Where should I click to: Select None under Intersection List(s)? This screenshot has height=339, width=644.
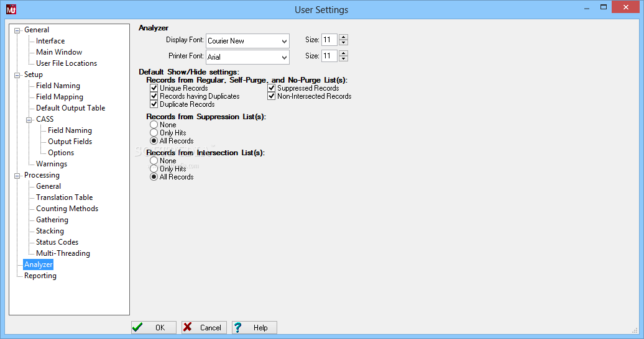(x=154, y=160)
